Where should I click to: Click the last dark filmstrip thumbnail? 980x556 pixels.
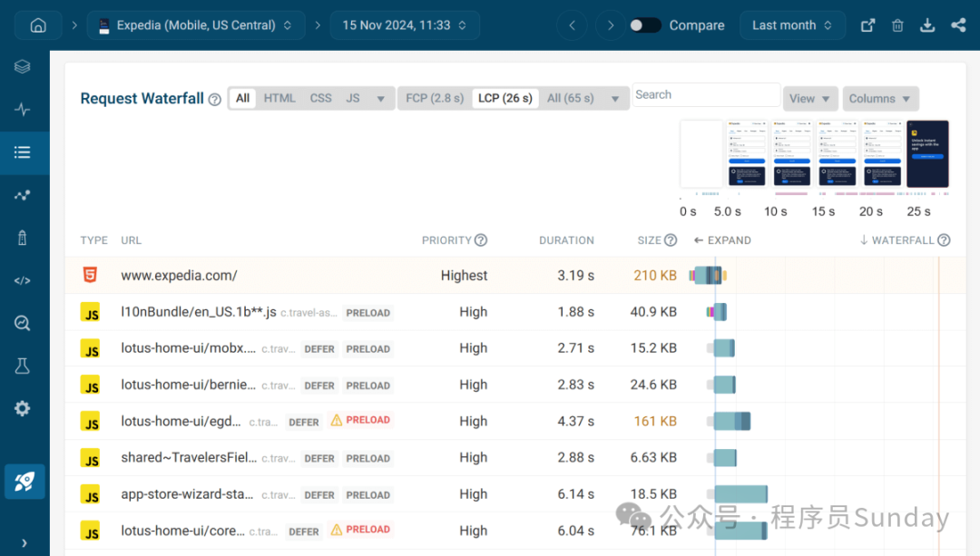(927, 153)
